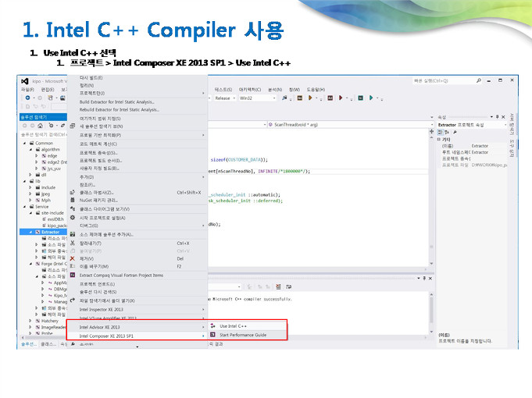Click the class diagram view icon
Image resolution: width=532 pixels, height=398 pixels.
[73, 209]
